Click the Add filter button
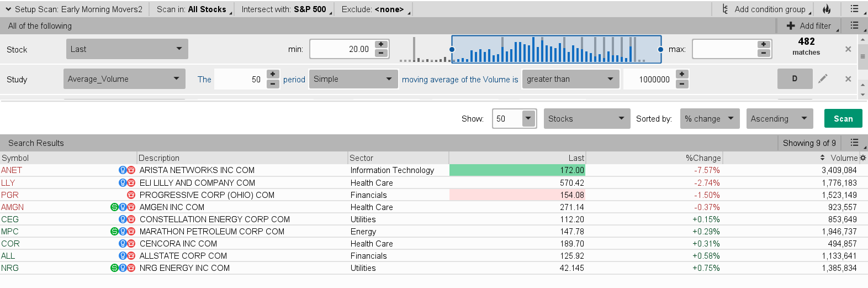The width and height of the screenshot is (868, 288). pos(812,26)
